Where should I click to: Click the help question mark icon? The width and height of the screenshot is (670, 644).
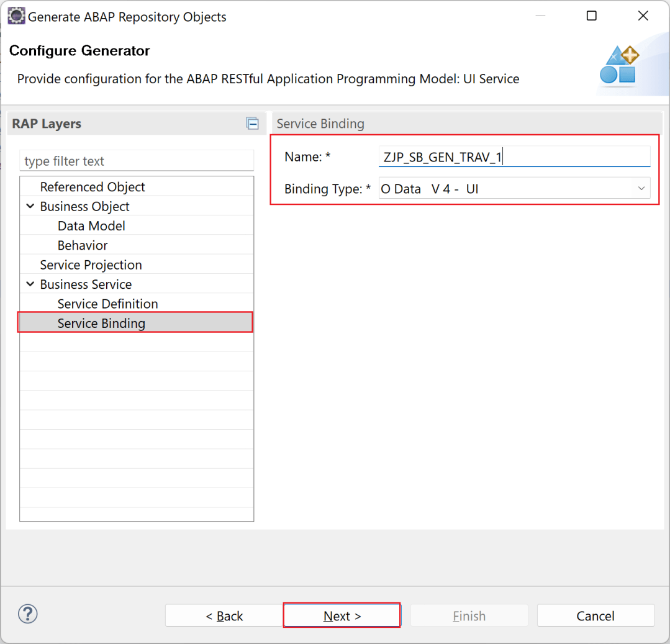pos(27,614)
